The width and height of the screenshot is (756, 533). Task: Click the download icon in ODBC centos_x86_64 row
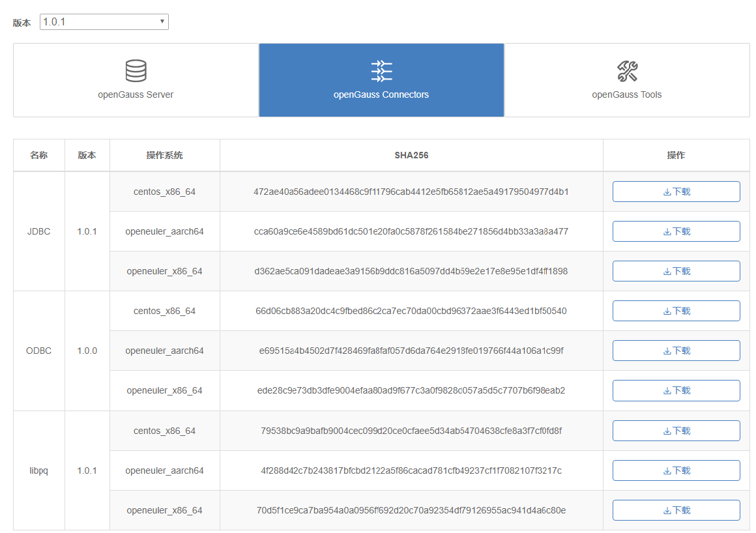click(667, 311)
